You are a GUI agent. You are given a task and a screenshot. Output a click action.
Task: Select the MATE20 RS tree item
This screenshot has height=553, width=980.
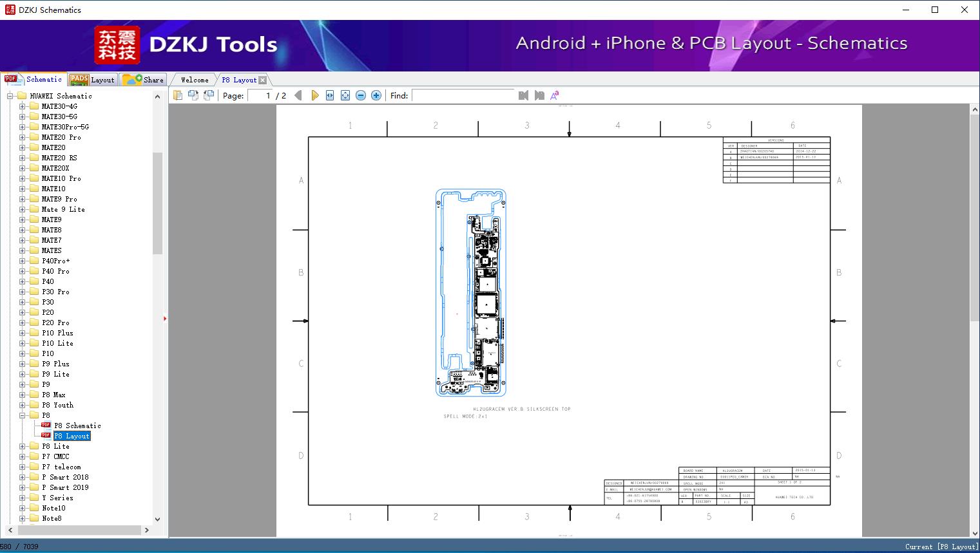point(59,158)
